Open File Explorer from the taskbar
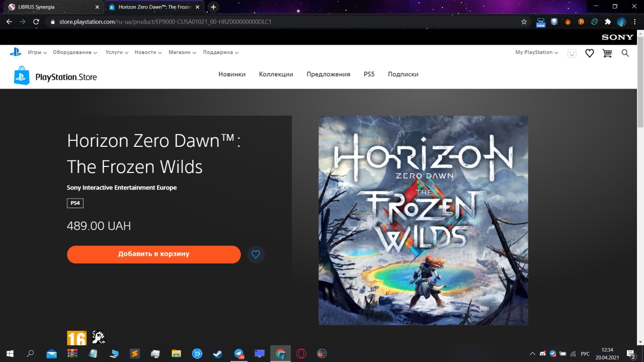 click(176, 353)
